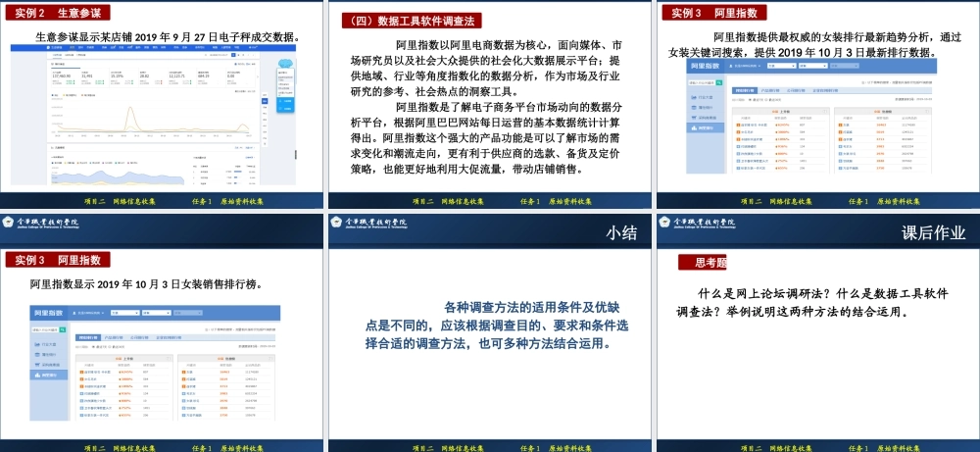Image resolution: width=980 pixels, height=452 pixels.
Task: Select 企业官网排行榜 tab in 最新排行数据 slide
Action: tap(825, 90)
